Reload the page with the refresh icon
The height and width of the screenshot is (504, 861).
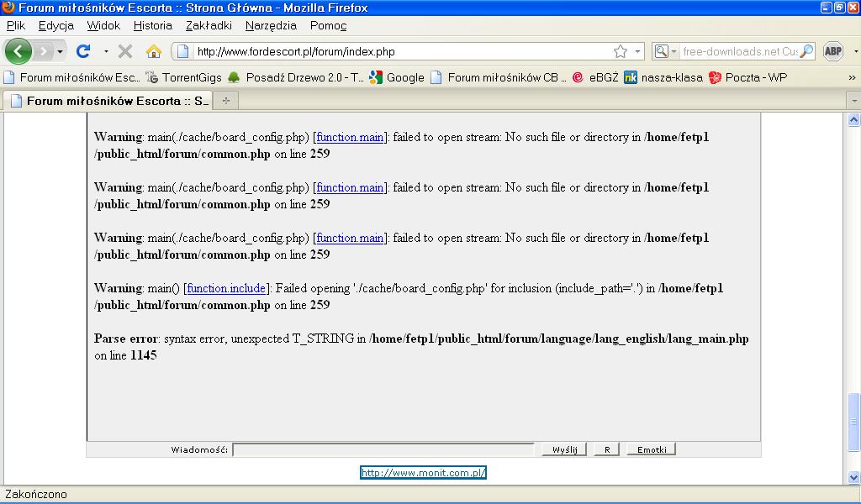[x=83, y=51]
